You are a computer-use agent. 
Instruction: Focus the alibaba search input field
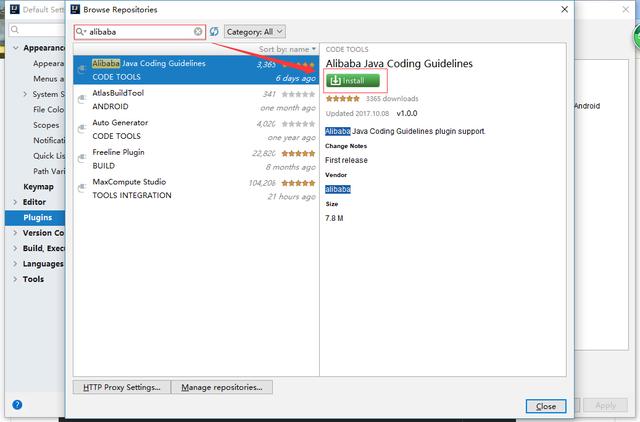pos(140,31)
